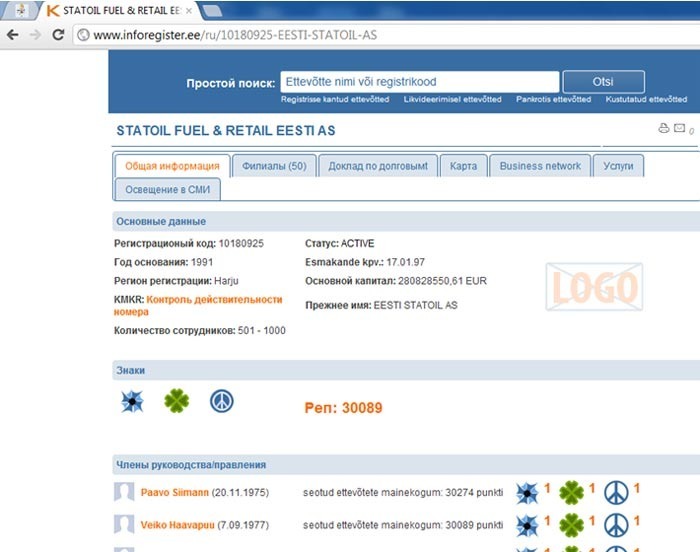The width and height of the screenshot is (700, 552).
Task: Reload the page with refresh icon
Action: point(58,35)
